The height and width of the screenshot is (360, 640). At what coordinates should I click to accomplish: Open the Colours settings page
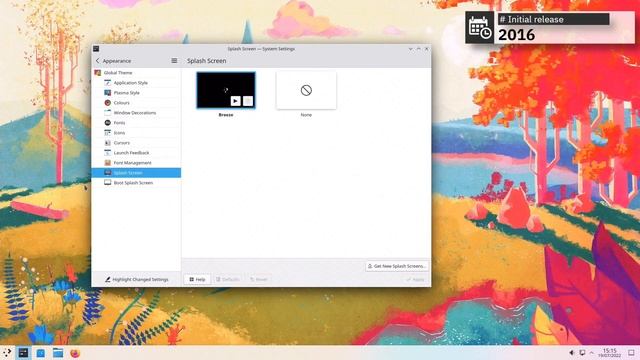tap(136, 103)
